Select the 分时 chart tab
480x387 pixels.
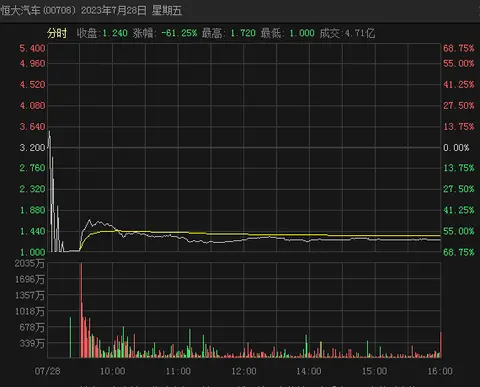(x=57, y=33)
